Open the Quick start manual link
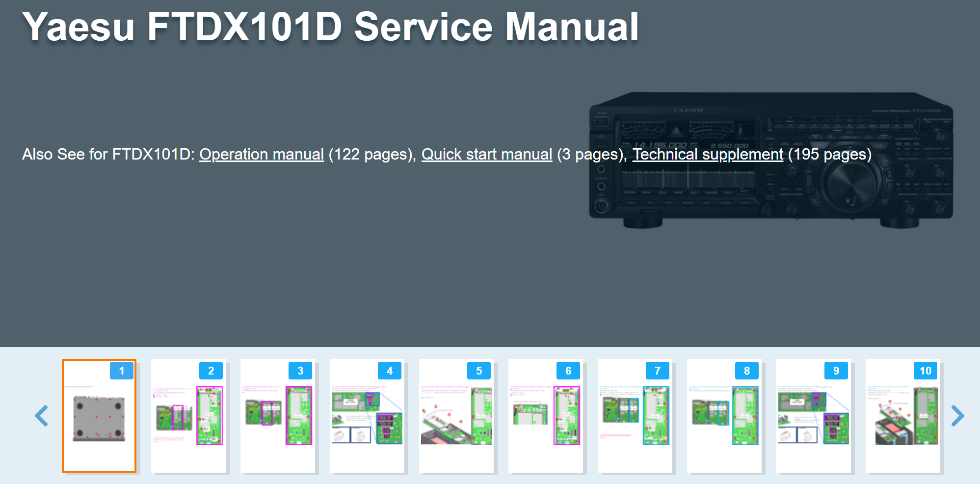 pyautogui.click(x=486, y=154)
